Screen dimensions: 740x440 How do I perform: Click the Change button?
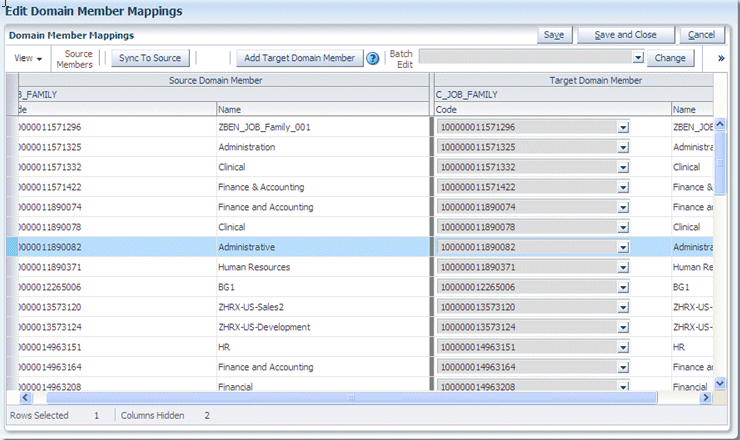tap(670, 58)
